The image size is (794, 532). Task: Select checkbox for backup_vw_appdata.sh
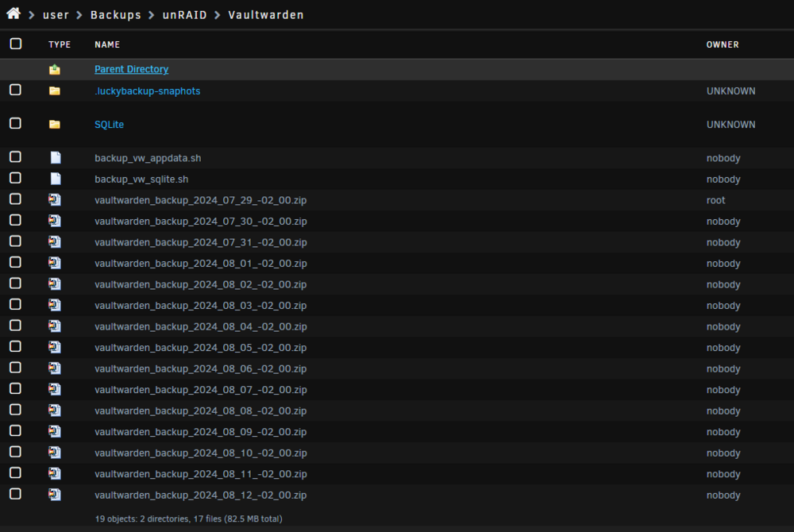coord(16,157)
